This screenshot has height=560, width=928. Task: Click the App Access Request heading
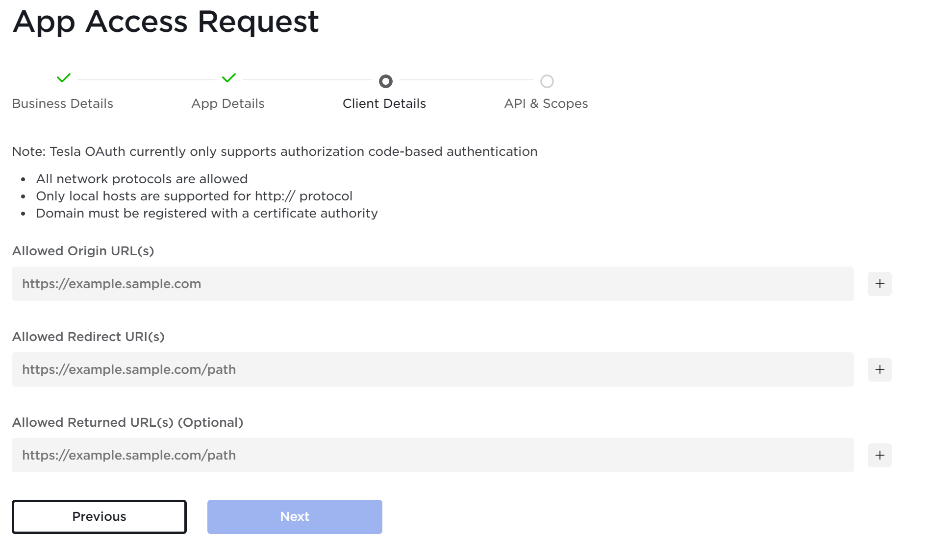pyautogui.click(x=166, y=22)
